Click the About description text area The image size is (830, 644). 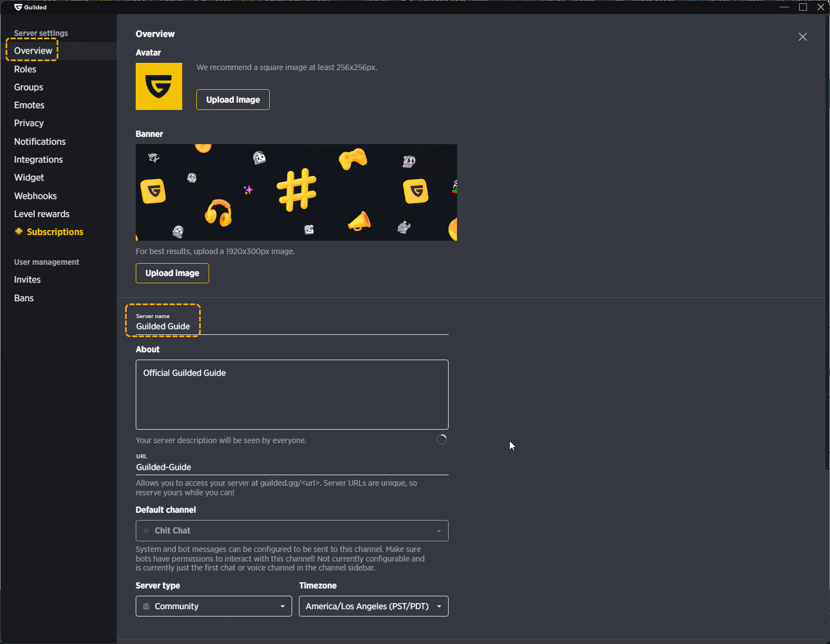(x=292, y=394)
